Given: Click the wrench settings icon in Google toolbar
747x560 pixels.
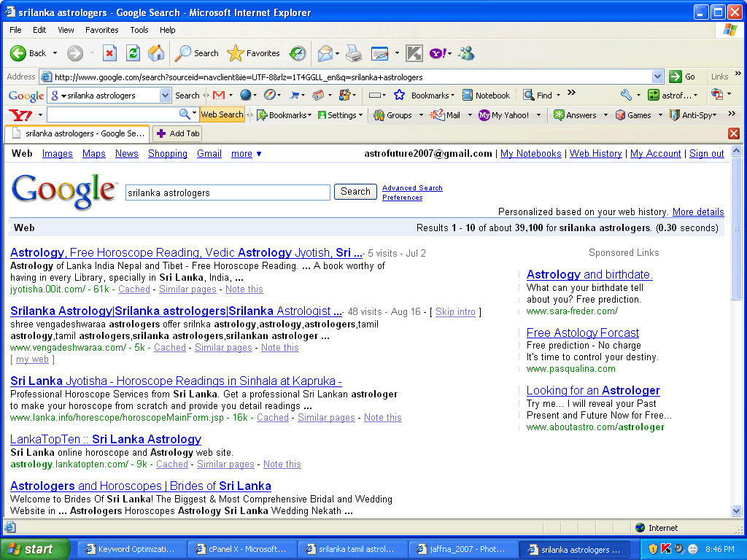Looking at the screenshot, I should pyautogui.click(x=626, y=96).
